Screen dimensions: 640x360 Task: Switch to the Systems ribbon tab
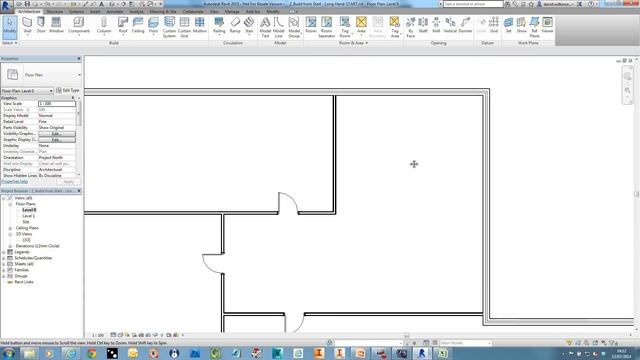coord(76,11)
